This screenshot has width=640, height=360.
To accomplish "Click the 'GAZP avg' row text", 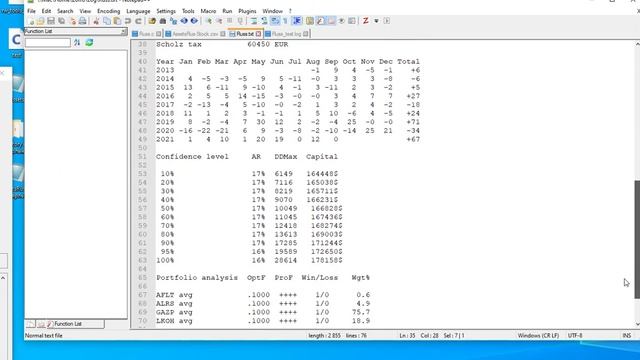I will pos(174,312).
